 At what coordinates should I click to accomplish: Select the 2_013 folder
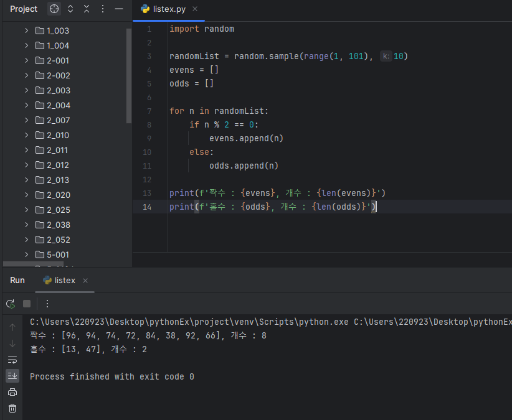coord(58,180)
